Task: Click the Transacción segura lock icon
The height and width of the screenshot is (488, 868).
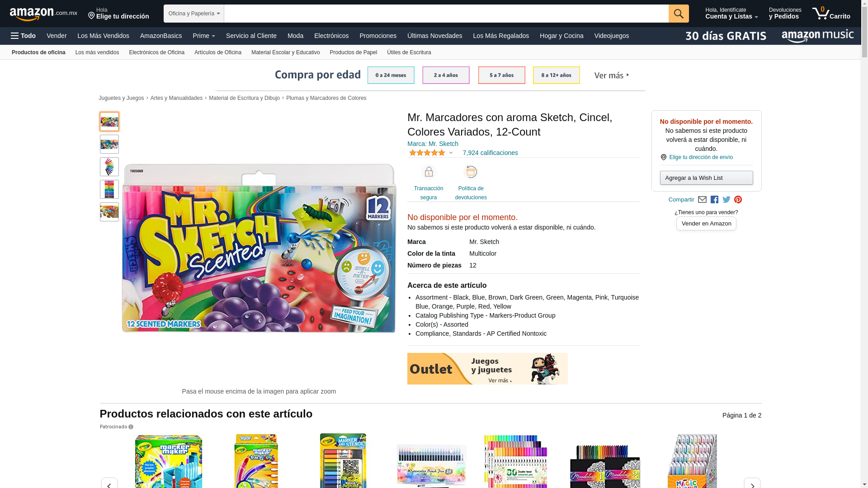Action: click(x=429, y=172)
